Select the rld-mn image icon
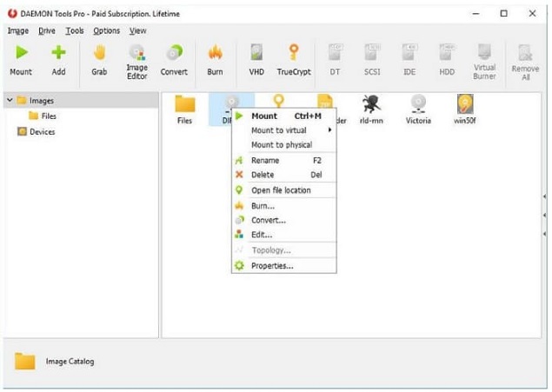This screenshot has height=392, width=552. (371, 104)
